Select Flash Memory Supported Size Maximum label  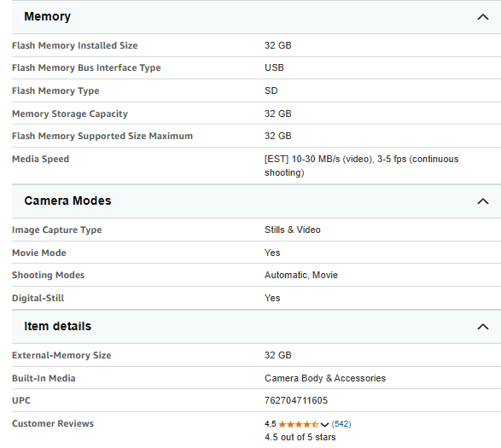pyautogui.click(x=102, y=136)
